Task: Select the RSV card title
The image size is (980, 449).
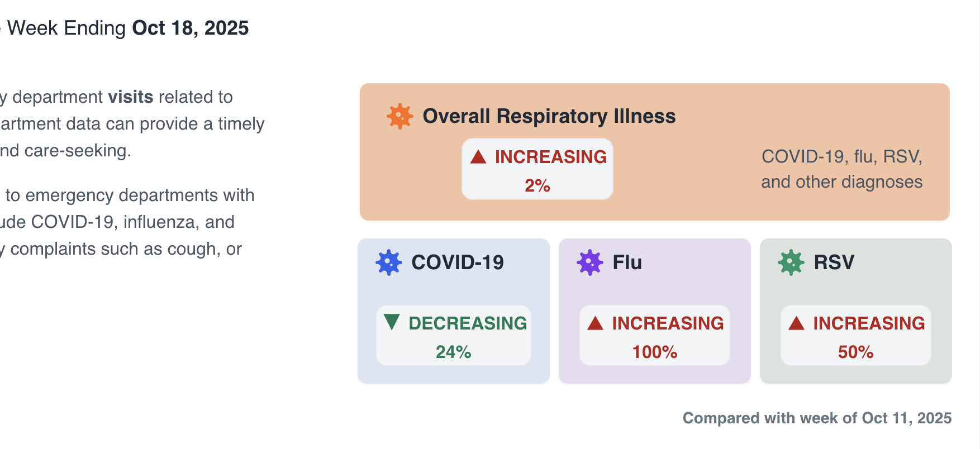Action: pyautogui.click(x=834, y=262)
